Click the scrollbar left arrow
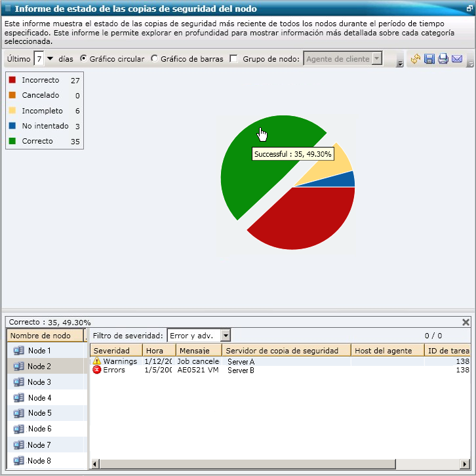Image resolution: width=476 pixels, height=476 pixels. (94, 464)
